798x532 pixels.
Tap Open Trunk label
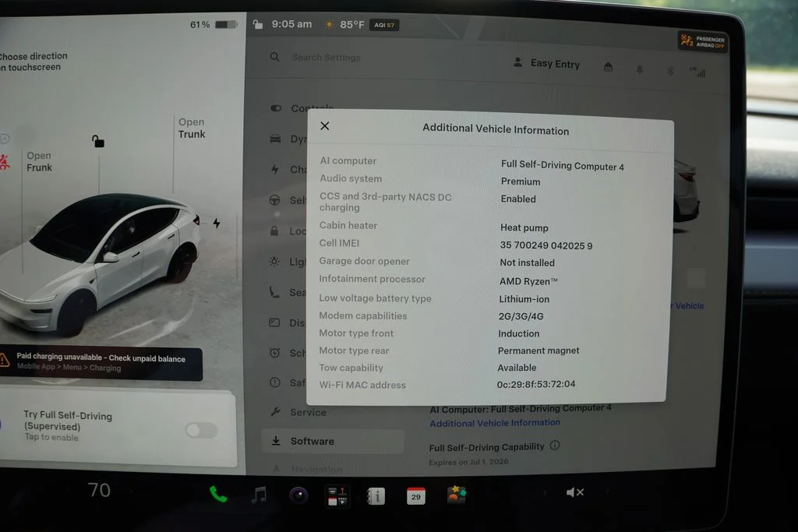pyautogui.click(x=192, y=129)
